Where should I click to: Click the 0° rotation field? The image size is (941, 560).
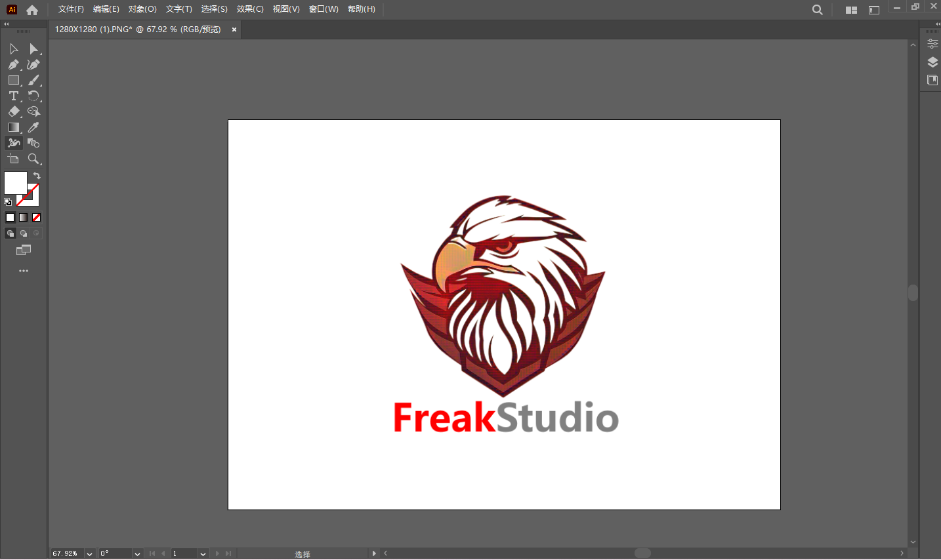115,554
